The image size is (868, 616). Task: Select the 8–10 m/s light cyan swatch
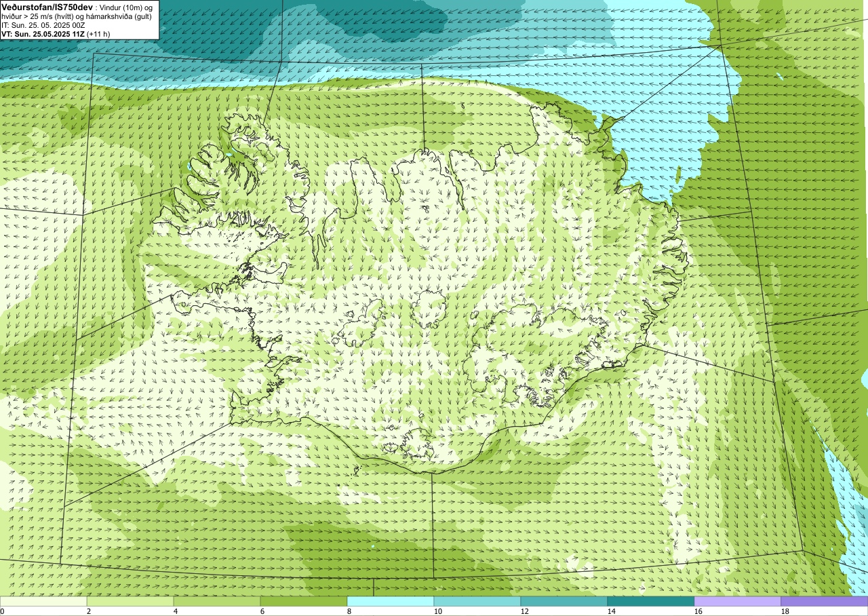coord(391,601)
